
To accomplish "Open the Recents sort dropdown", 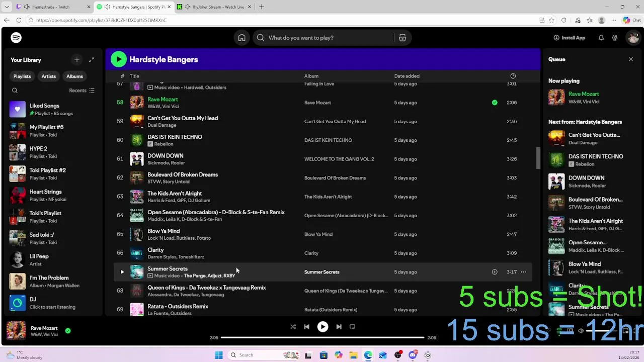I will point(82,90).
